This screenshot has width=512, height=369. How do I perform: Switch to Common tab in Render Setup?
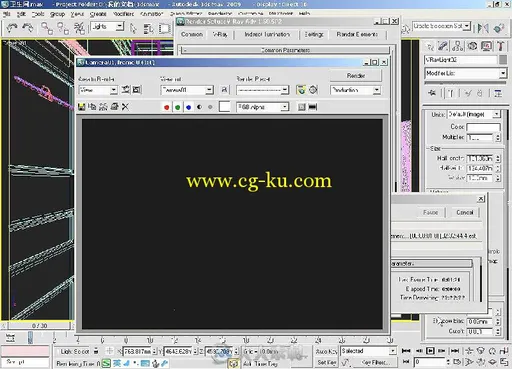[192, 34]
